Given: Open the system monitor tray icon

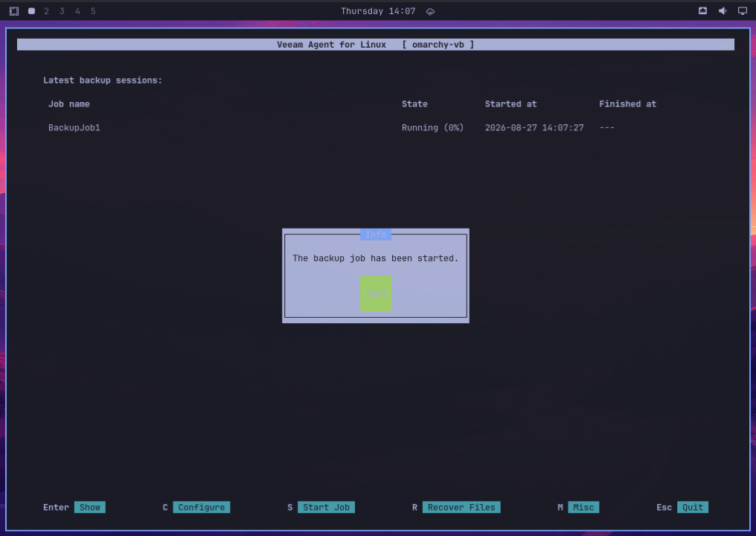Looking at the screenshot, I should pos(702,10).
